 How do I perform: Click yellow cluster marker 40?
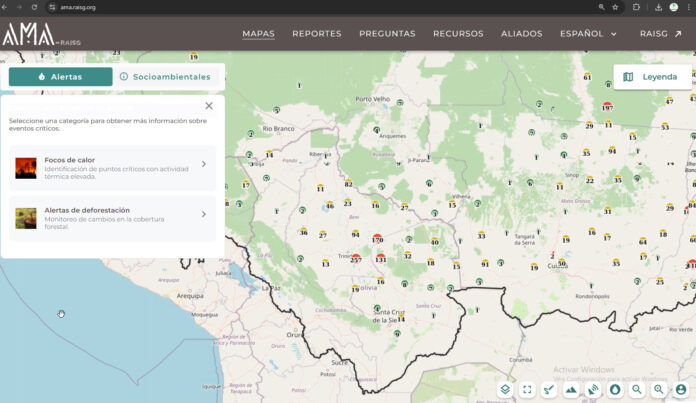click(x=435, y=241)
